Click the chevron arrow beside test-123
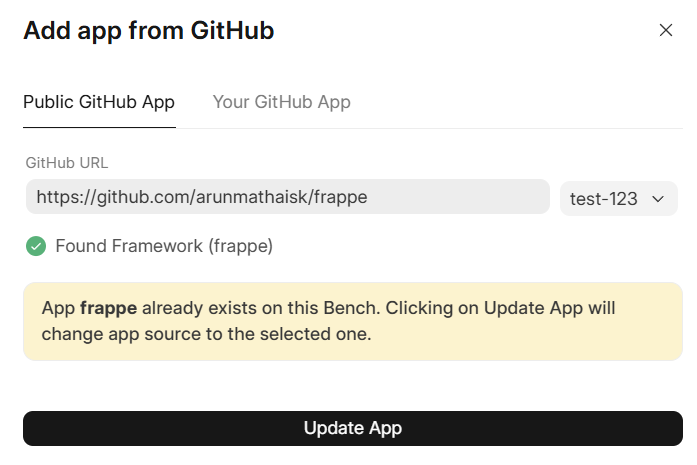The width and height of the screenshot is (697, 465). point(658,198)
